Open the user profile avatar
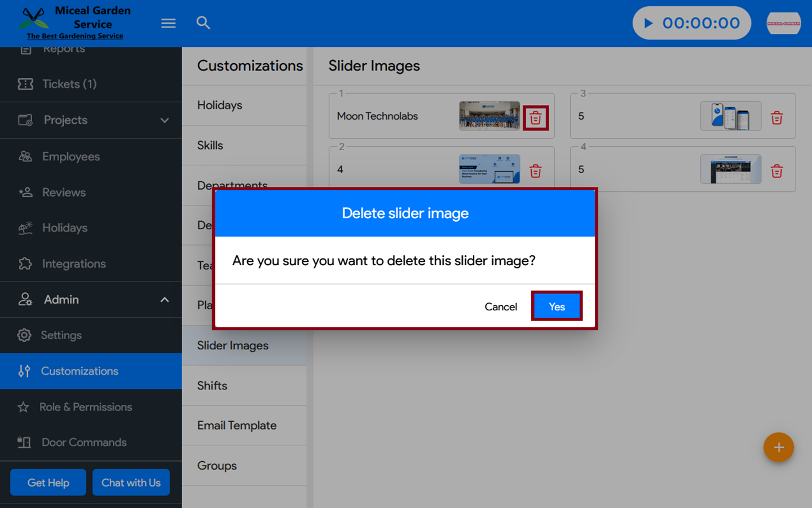The height and width of the screenshot is (508, 812). pyautogui.click(x=783, y=23)
